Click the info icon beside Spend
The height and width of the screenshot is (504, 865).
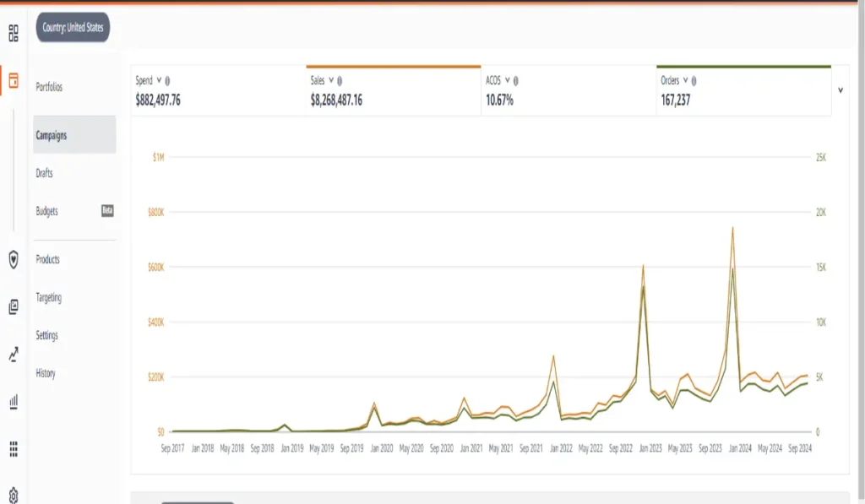coord(167,81)
